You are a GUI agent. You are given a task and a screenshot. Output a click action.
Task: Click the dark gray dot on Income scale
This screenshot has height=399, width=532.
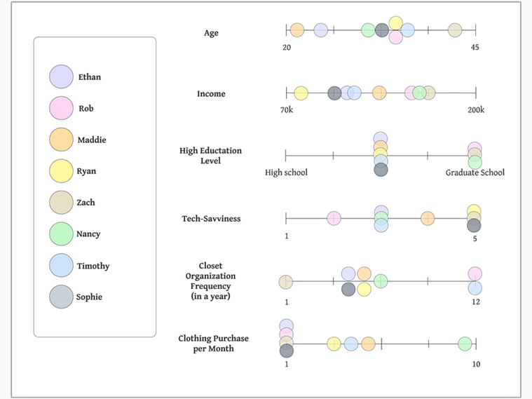(x=334, y=93)
